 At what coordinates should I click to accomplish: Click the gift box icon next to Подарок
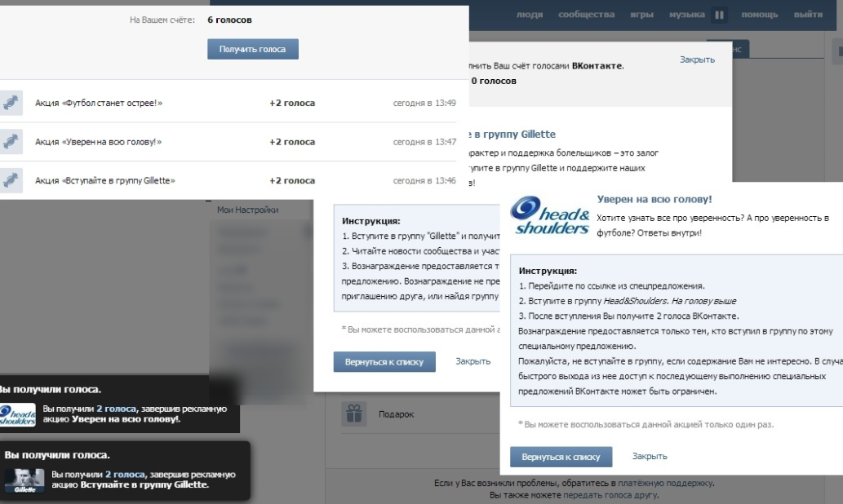coord(353,413)
